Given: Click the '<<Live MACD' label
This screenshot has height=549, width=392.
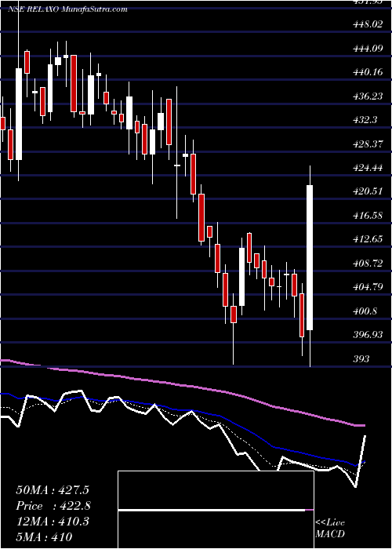Looking at the screenshot, I should (x=330, y=528).
